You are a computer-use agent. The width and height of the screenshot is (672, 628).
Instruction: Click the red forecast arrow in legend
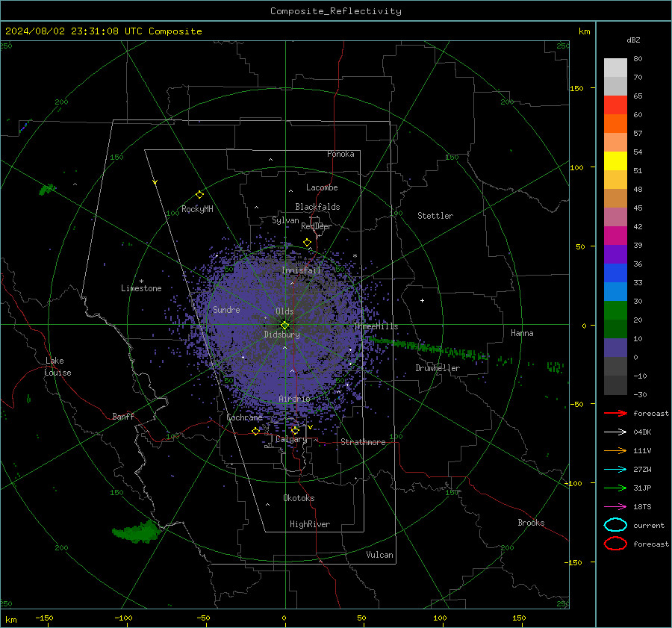[x=615, y=413]
